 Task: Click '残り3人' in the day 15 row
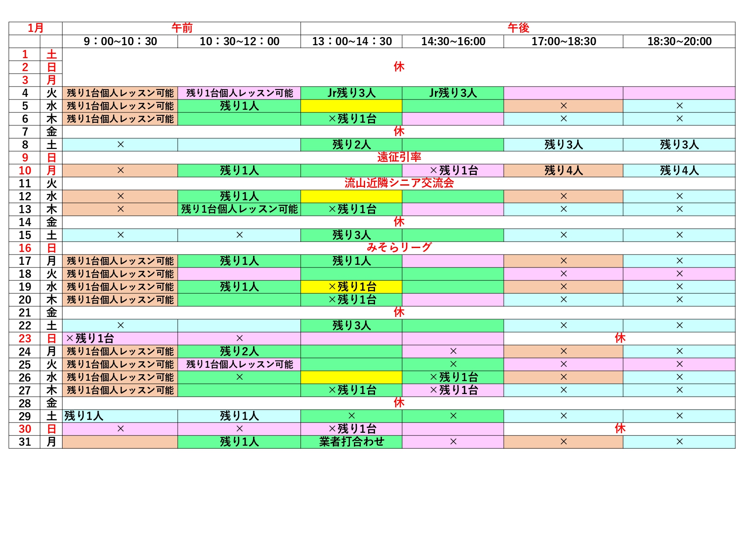tap(352, 235)
